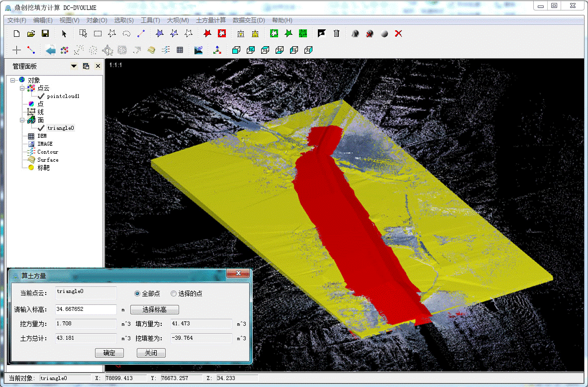Click the grid DEM toolbar icon
Viewport: 588px width, 387px height.
180,50
